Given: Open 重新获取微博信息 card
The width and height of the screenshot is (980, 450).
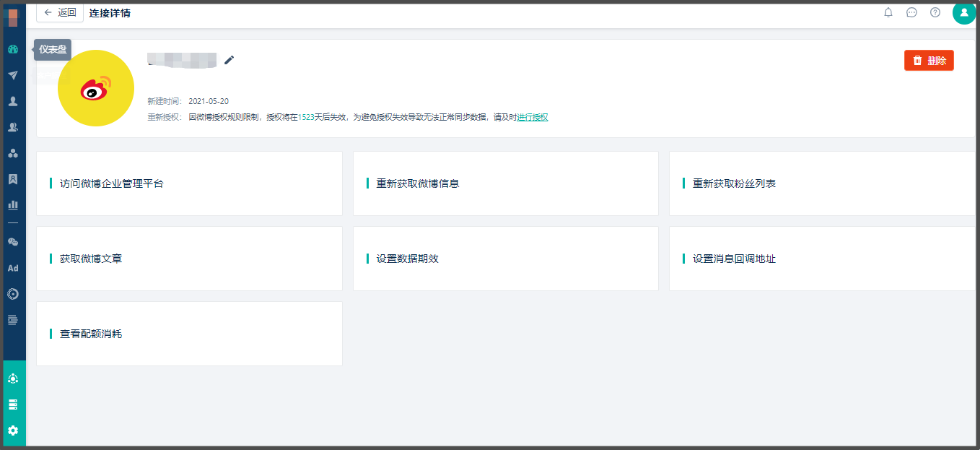Looking at the screenshot, I should click(x=505, y=183).
